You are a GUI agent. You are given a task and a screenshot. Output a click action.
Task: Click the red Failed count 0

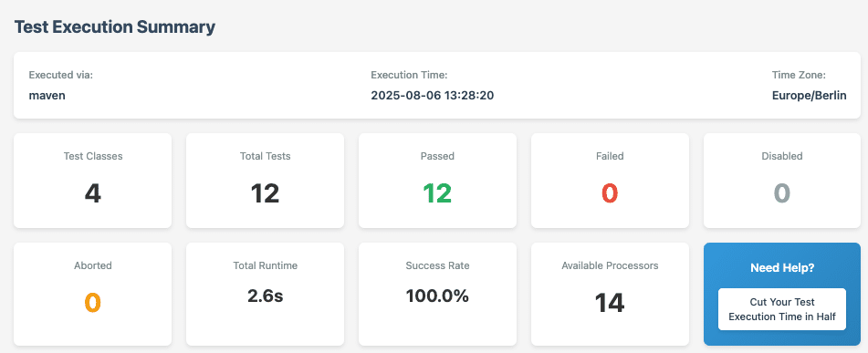[610, 193]
